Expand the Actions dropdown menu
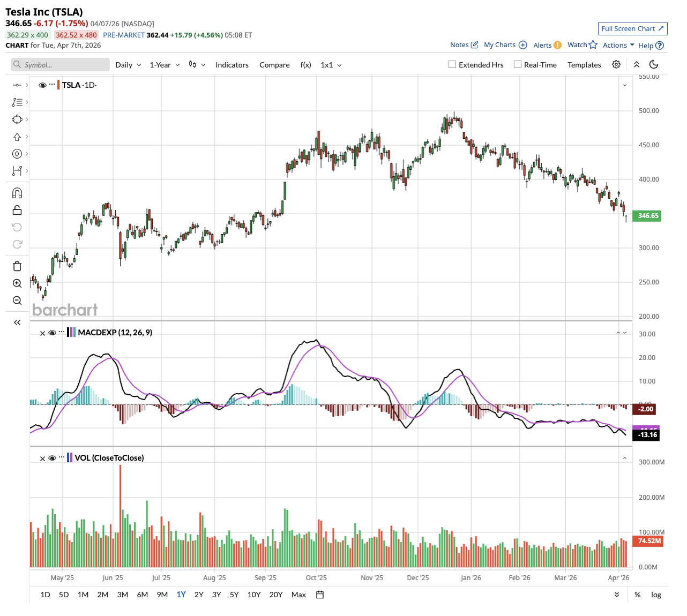 [x=618, y=45]
